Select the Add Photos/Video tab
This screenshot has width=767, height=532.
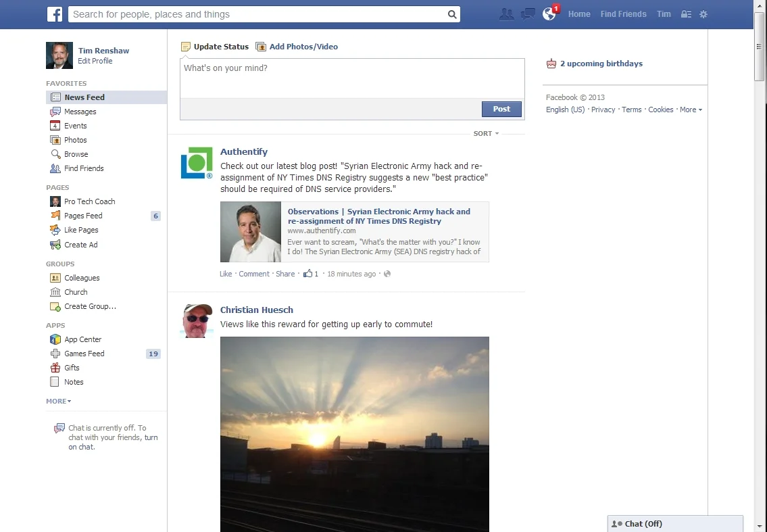pyautogui.click(x=297, y=47)
